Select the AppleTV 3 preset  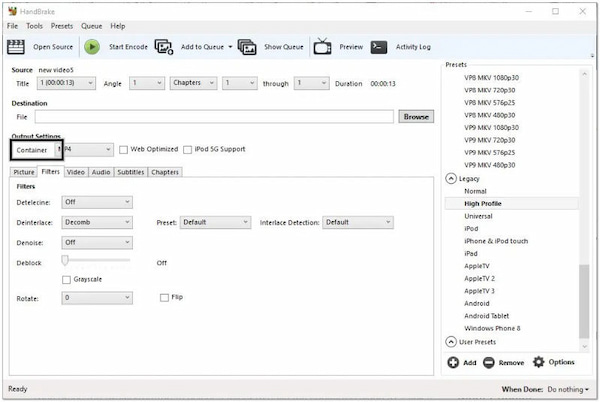coord(479,291)
